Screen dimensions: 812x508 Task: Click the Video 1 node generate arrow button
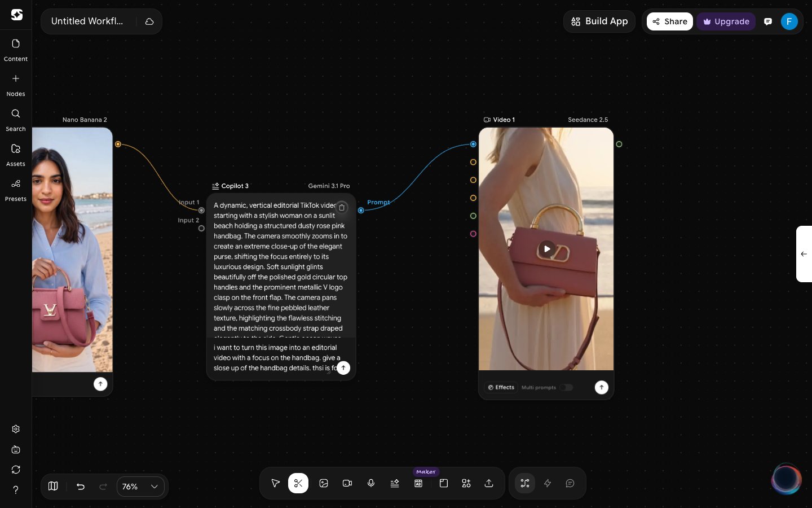(602, 387)
